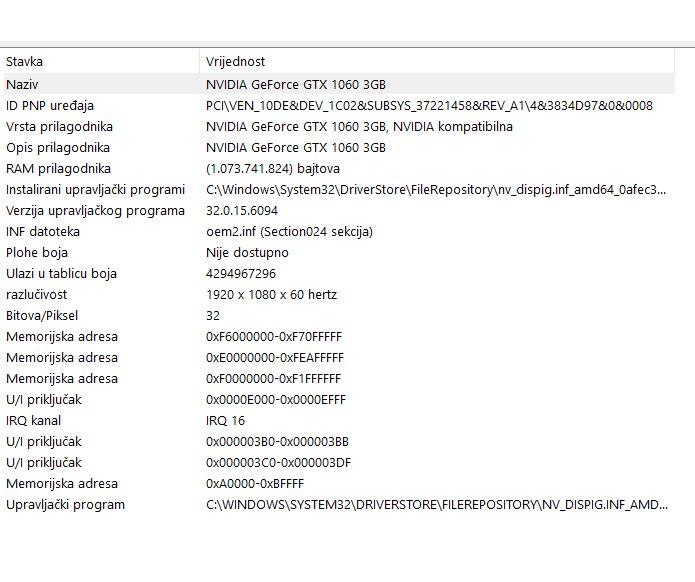The width and height of the screenshot is (695, 582).
Task: Select the memory address 0xF6000000-0xF70FFFFF row
Action: (x=274, y=336)
